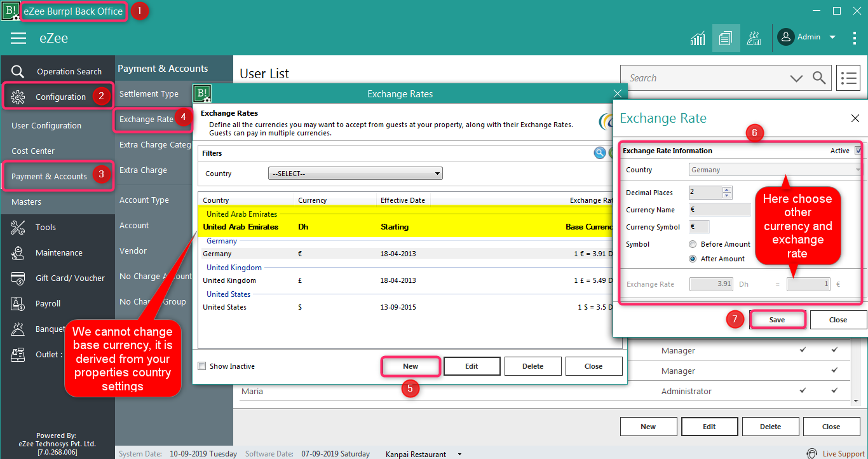Viewport: 868px width, 459px height.
Task: Click Edit button in User List
Action: 709,427
